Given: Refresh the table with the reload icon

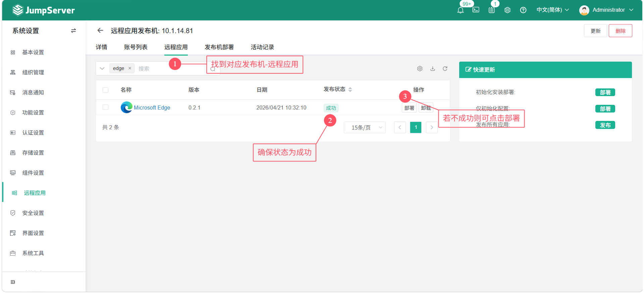Looking at the screenshot, I should [x=445, y=69].
